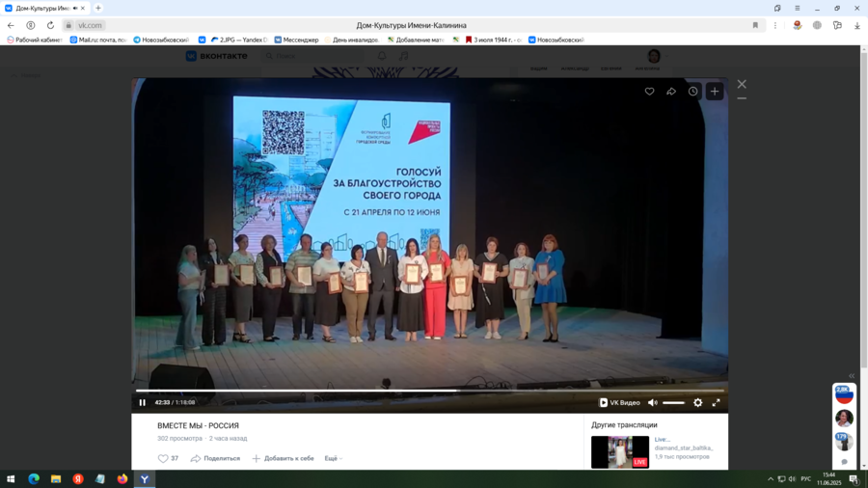Add video to watch later (clock icon)
The height and width of the screenshot is (488, 868).
pos(692,92)
